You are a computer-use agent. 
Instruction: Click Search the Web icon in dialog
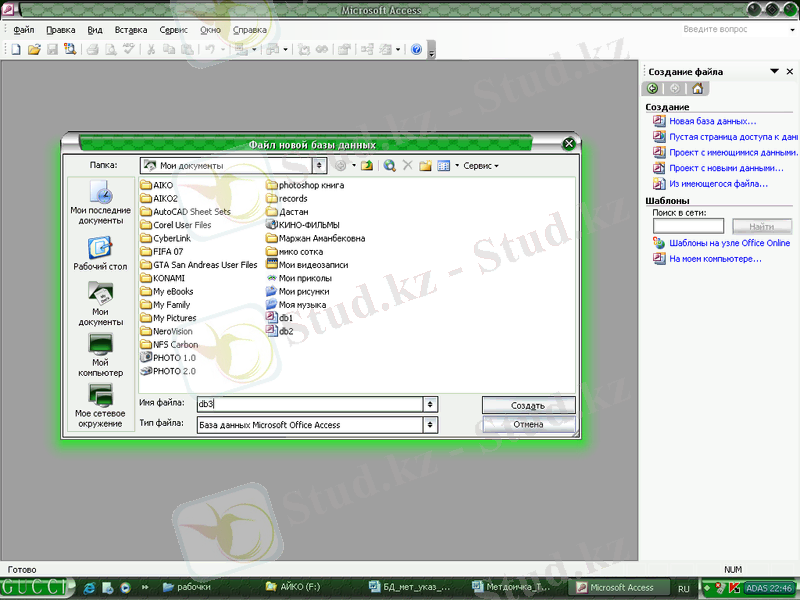click(x=389, y=165)
